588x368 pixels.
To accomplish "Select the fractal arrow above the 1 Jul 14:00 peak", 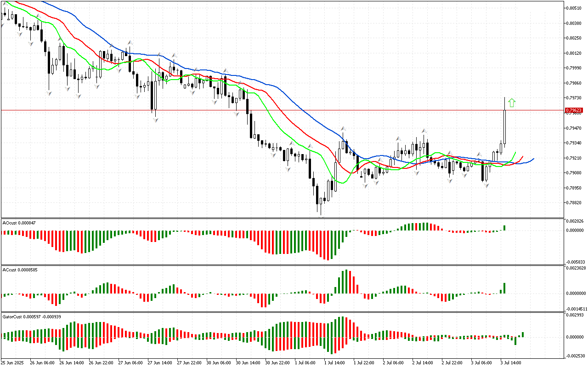I will click(x=343, y=128).
